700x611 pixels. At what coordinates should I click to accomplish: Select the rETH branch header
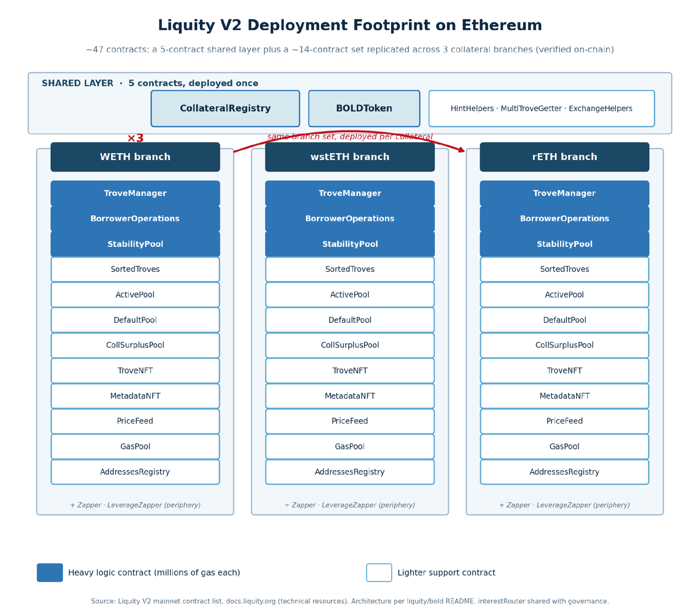564,157
